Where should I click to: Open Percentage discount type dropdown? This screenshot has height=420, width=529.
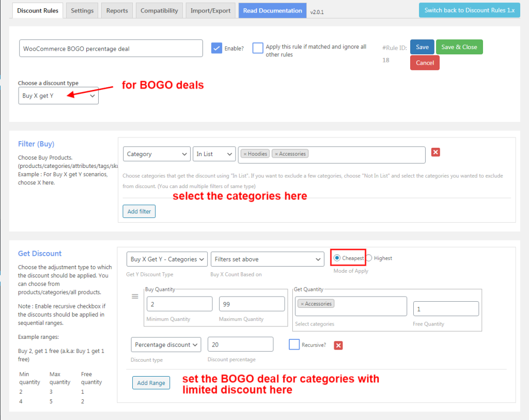pos(166,345)
